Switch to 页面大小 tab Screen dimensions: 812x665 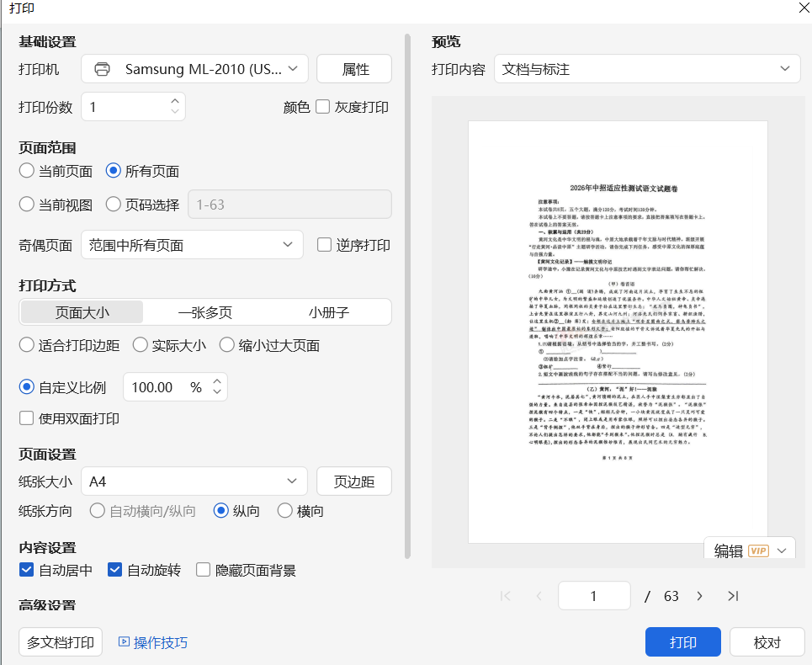pos(82,312)
